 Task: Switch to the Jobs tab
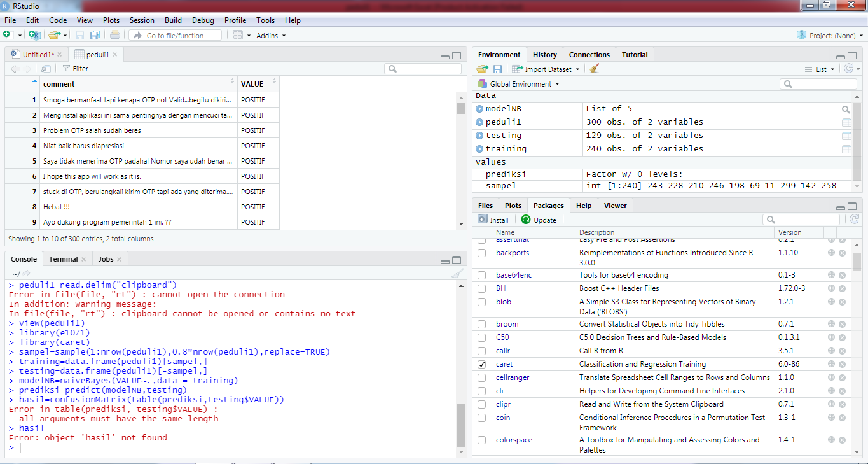tap(106, 259)
